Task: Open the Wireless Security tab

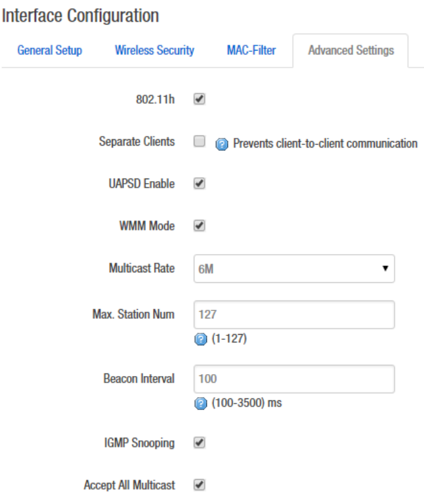Action: [x=154, y=51]
